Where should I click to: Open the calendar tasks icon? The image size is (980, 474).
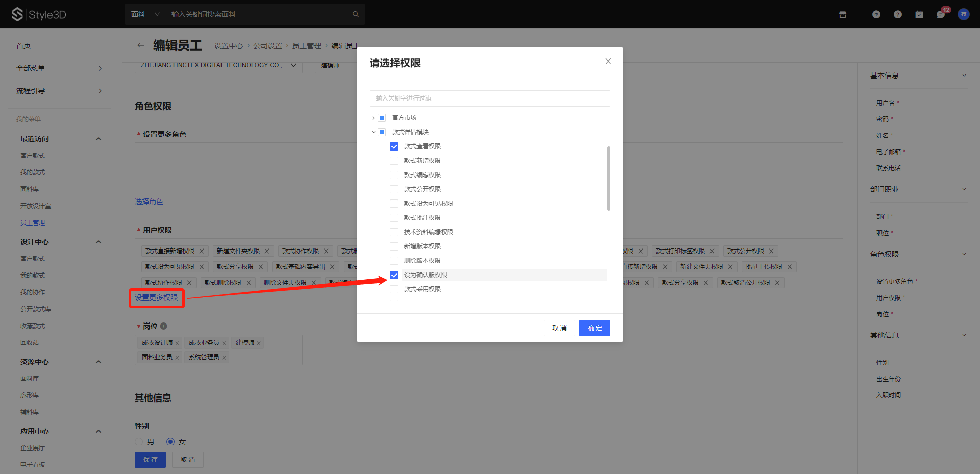pyautogui.click(x=919, y=14)
